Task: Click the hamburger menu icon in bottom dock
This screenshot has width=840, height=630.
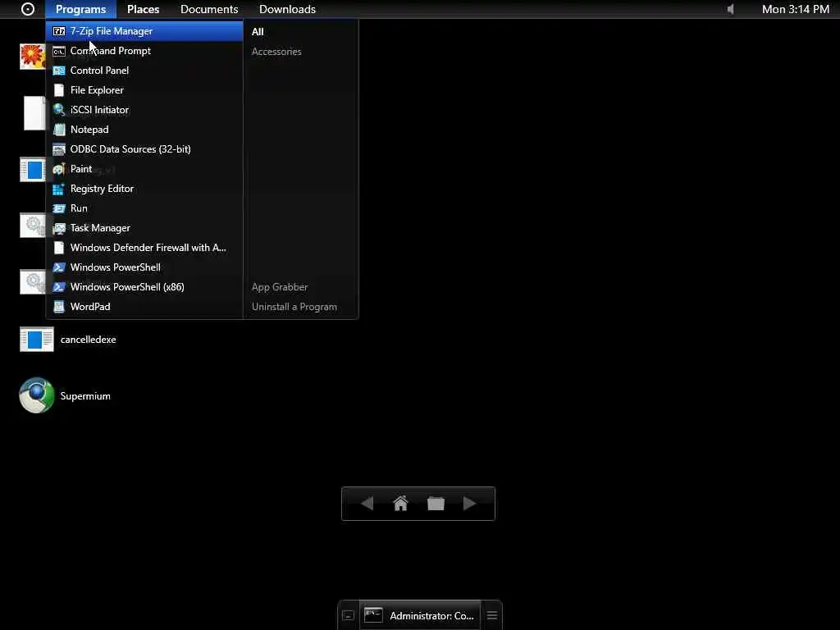Action: [x=492, y=616]
